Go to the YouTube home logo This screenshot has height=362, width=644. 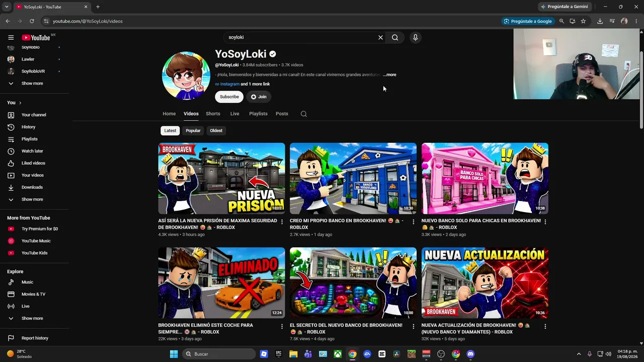36,38
